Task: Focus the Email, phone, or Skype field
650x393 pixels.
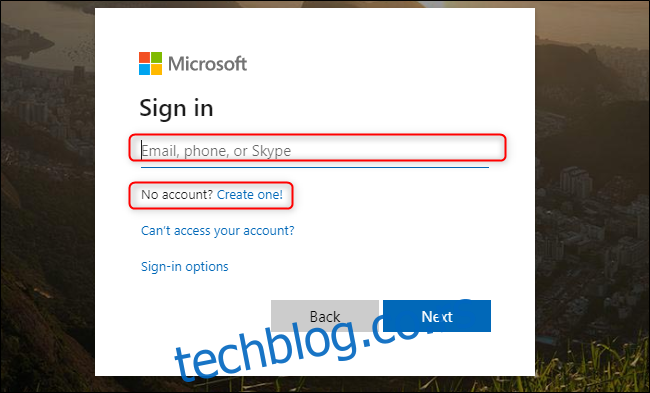Action: point(315,151)
